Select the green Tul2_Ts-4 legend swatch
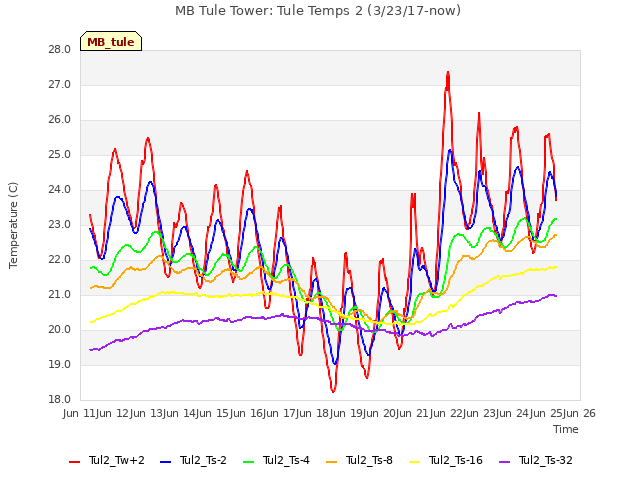640x480 pixels. [x=249, y=461]
